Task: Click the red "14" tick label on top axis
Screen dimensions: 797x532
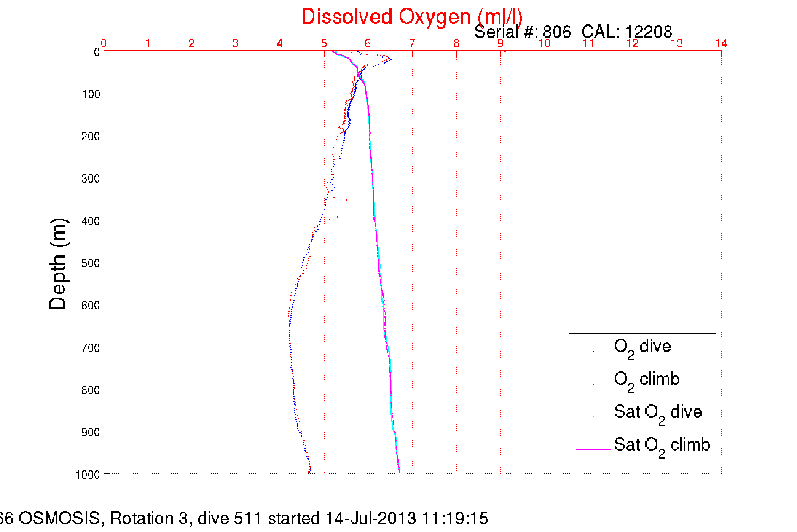Action: [x=721, y=43]
